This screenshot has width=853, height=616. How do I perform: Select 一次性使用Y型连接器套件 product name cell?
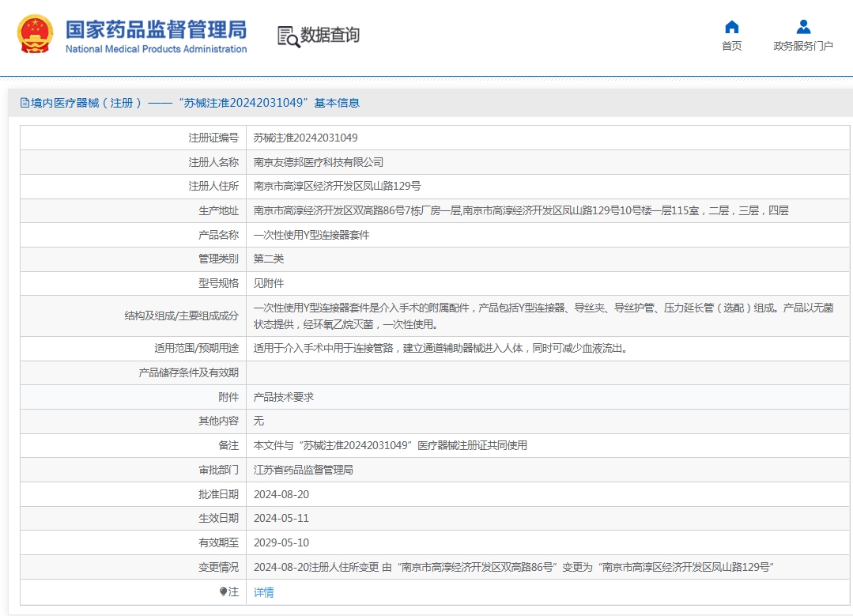click(311, 235)
